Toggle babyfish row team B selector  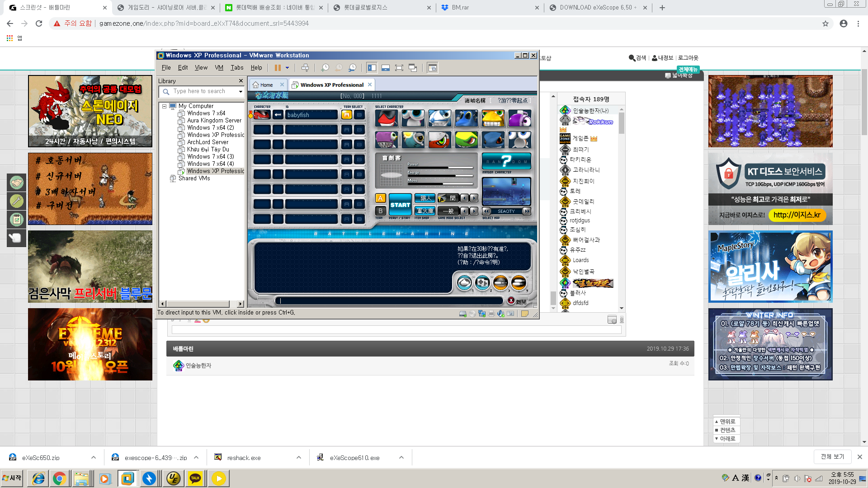point(359,115)
